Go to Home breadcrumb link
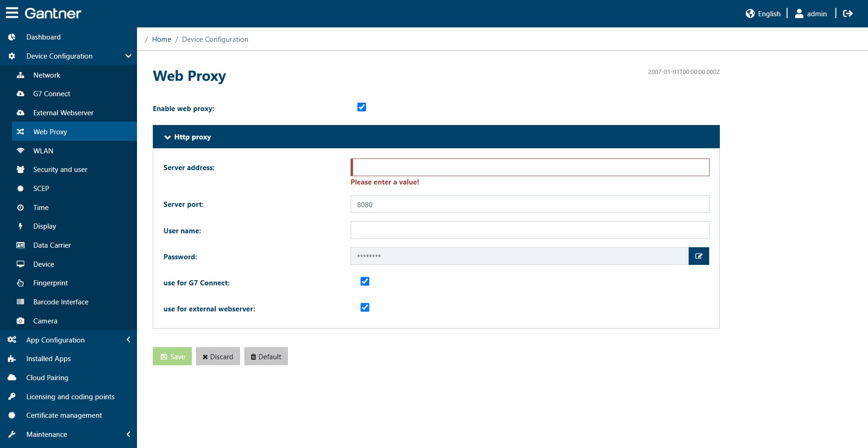 click(x=162, y=40)
